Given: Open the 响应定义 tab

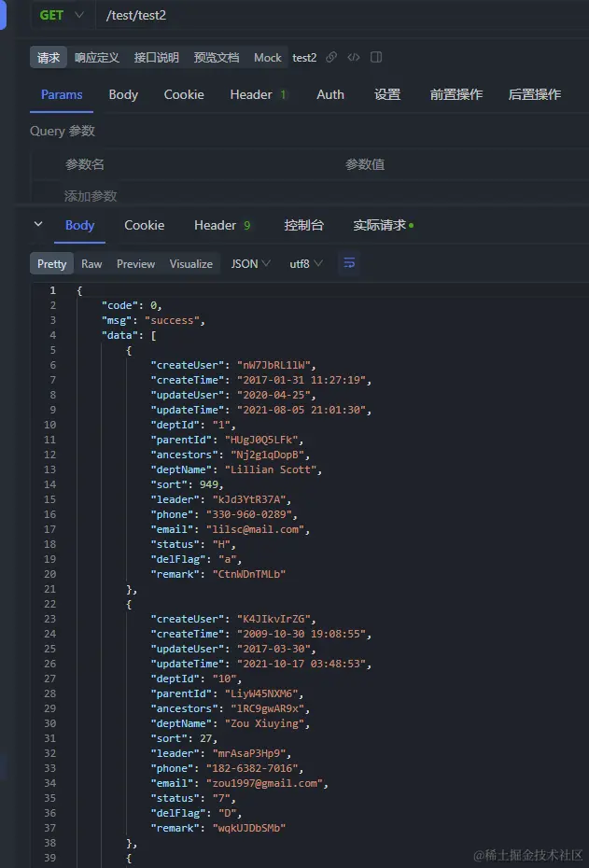Looking at the screenshot, I should tap(97, 58).
